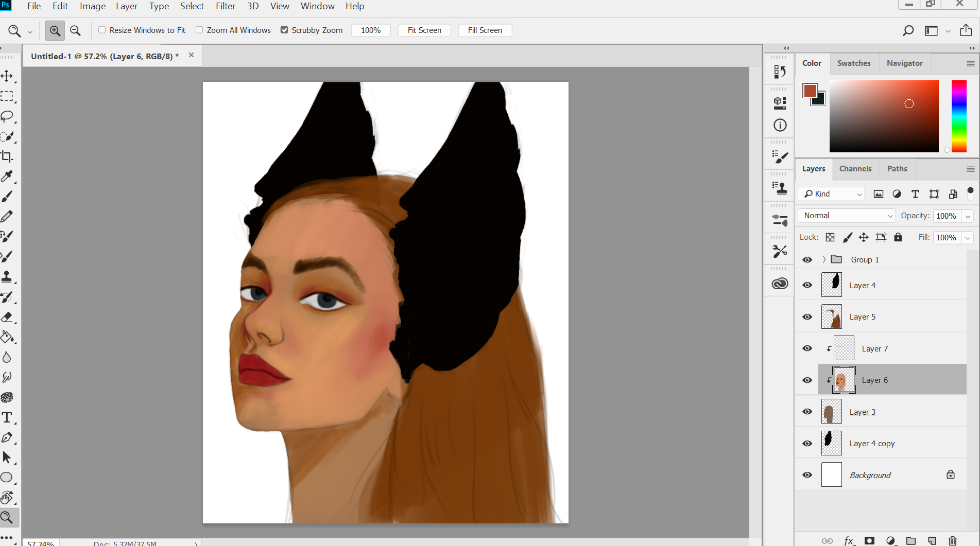Image resolution: width=980 pixels, height=546 pixels.
Task: Hide the Layer 5 visibility eye
Action: pyautogui.click(x=807, y=317)
